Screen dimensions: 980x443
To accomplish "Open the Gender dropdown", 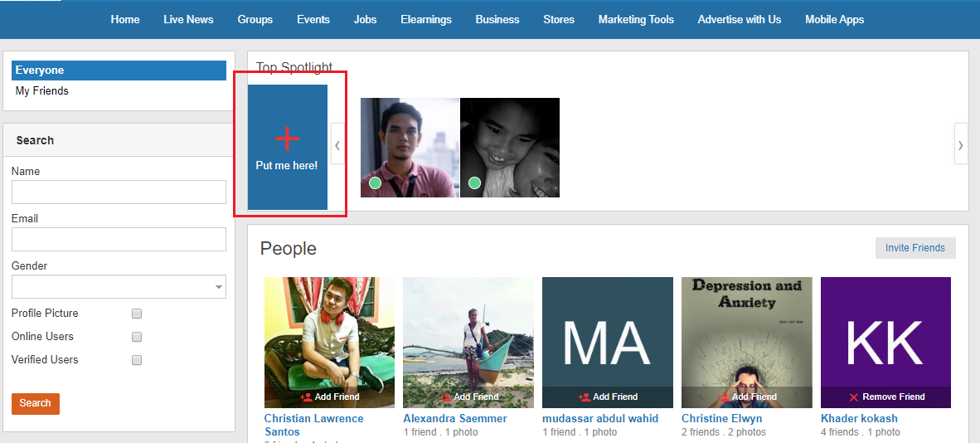I will coord(119,287).
